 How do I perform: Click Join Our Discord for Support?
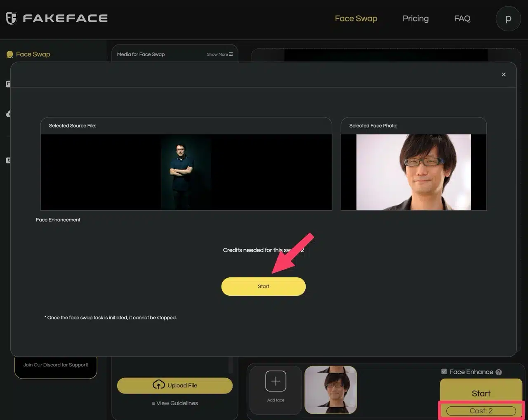[x=56, y=365]
